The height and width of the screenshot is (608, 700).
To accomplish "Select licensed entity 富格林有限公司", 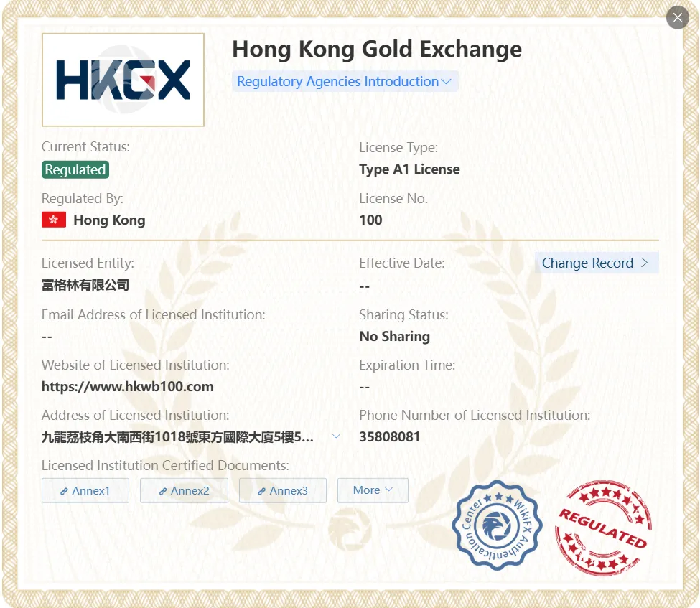I will click(85, 285).
